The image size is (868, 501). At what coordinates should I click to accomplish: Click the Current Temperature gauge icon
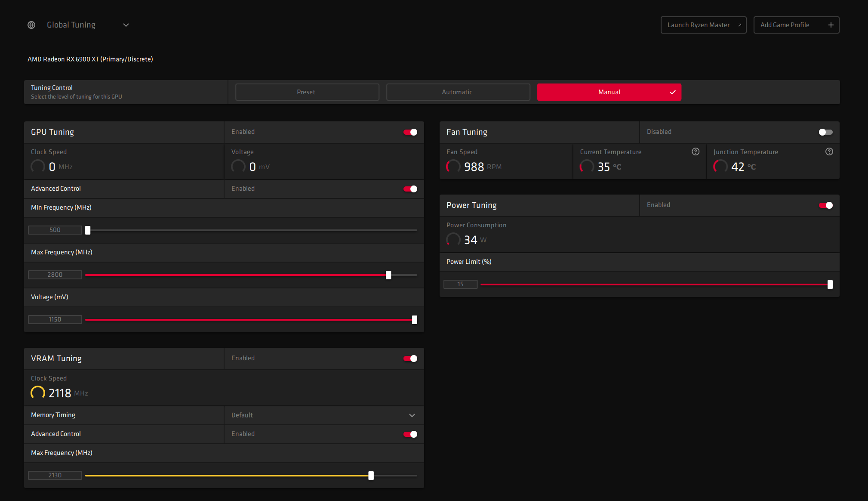[x=587, y=166]
